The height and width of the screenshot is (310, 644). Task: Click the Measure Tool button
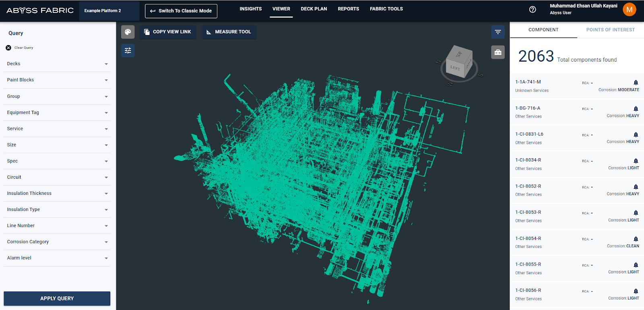point(229,32)
